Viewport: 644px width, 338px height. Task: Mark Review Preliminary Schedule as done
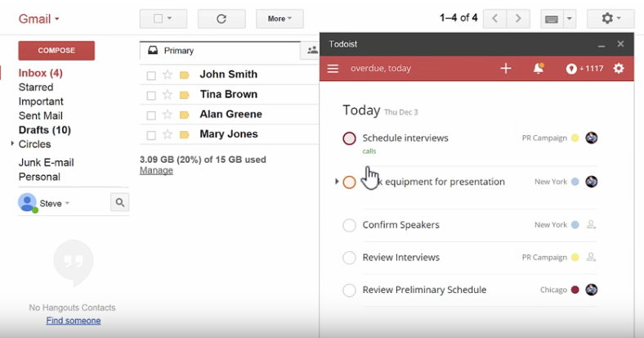349,290
